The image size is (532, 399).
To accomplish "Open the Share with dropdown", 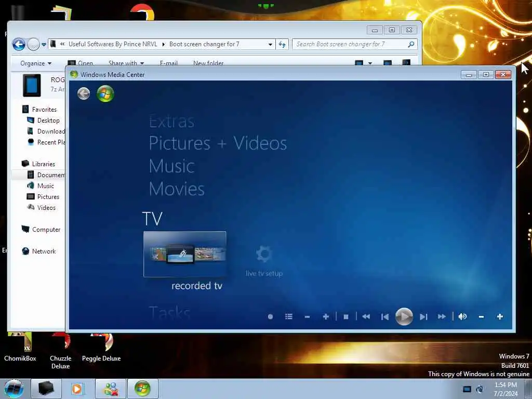I will pos(126,63).
